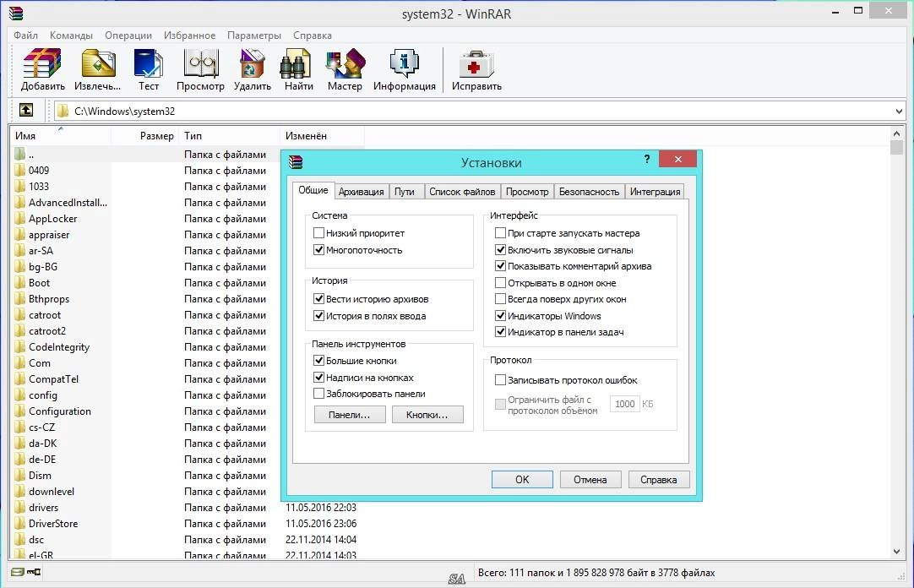Open the Информация toolbar icon
Viewport: 914px width, 588px height.
pos(404,64)
